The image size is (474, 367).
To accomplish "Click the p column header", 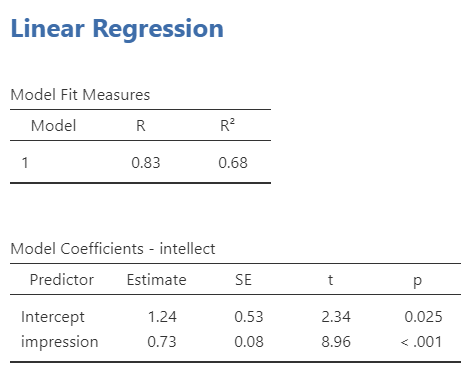I will [x=417, y=281].
